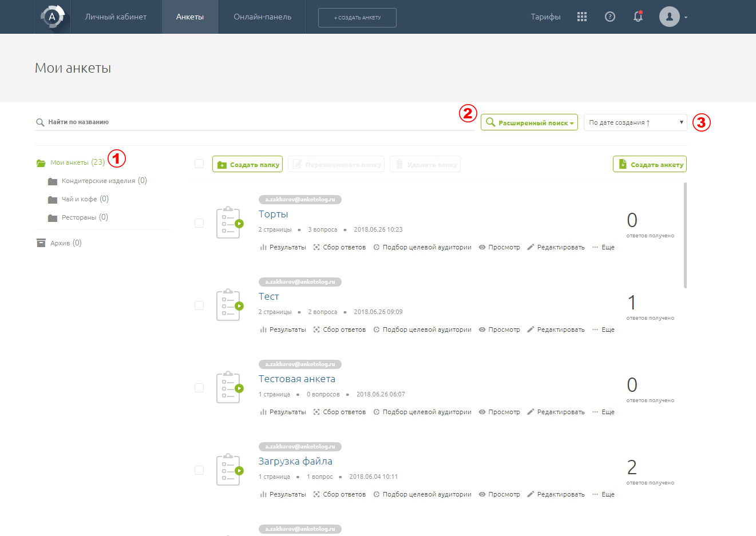Tick the checkbox next to Торты survey
The width and height of the screenshot is (756, 536).
pos(199,223)
